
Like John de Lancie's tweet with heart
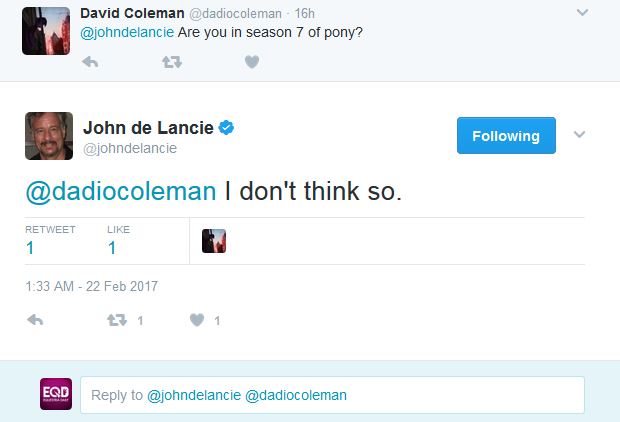pos(197,321)
